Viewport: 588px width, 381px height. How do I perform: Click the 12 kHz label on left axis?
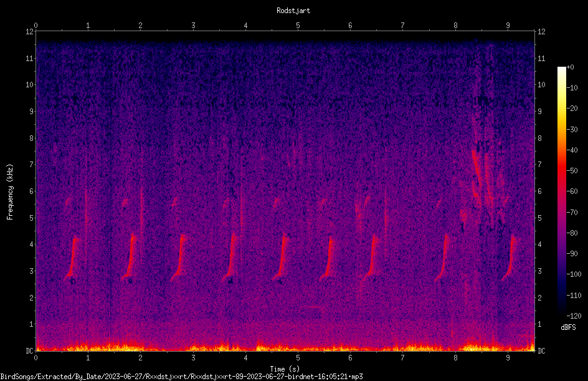tap(30, 32)
